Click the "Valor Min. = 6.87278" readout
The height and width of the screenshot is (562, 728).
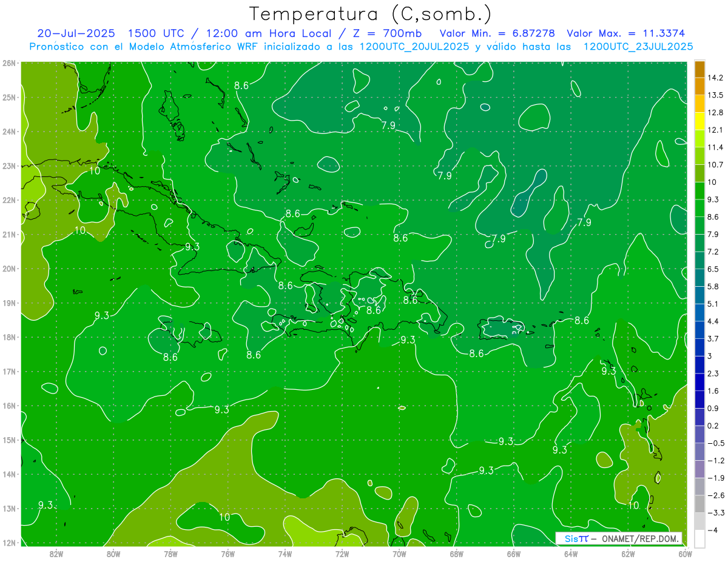(x=497, y=33)
